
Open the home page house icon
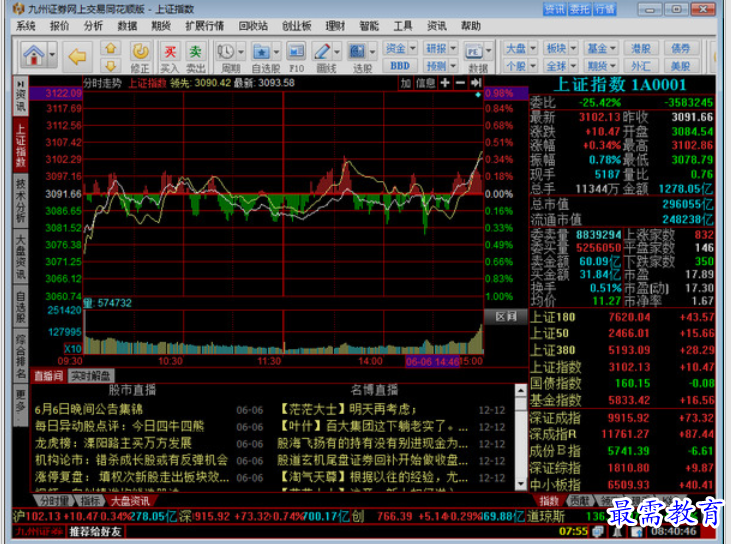34,56
